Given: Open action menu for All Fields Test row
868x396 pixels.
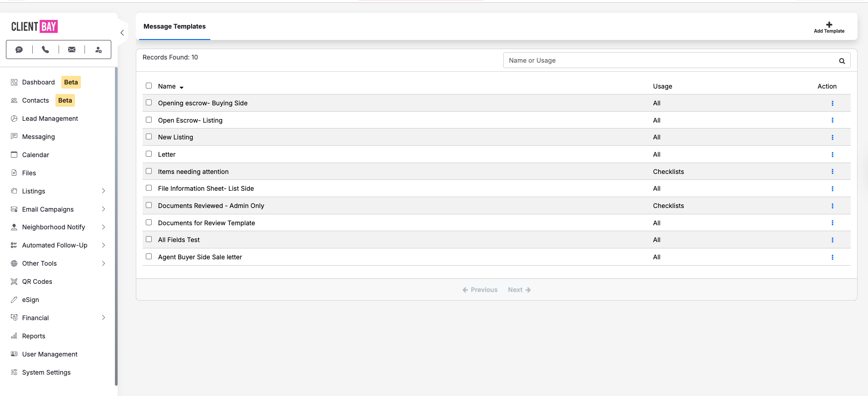Looking at the screenshot, I should pyautogui.click(x=832, y=240).
